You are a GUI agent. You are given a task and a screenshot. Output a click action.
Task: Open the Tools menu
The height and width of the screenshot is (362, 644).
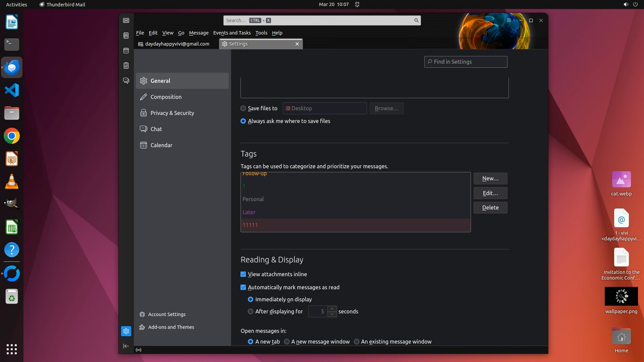point(261,33)
